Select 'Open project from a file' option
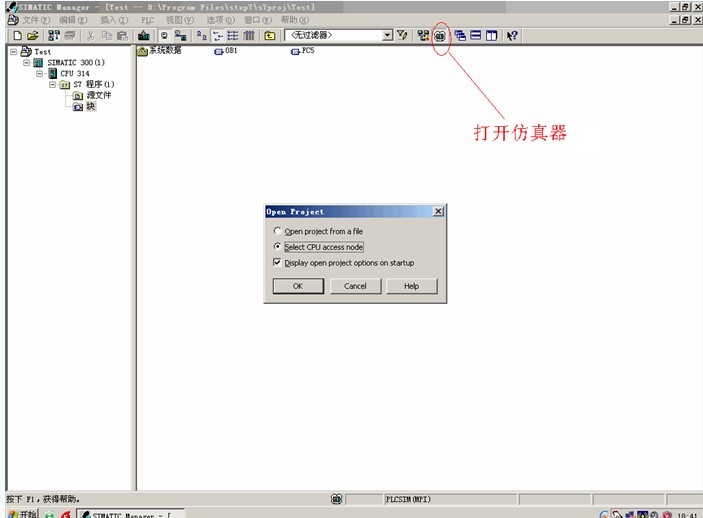703x518 pixels. (278, 231)
